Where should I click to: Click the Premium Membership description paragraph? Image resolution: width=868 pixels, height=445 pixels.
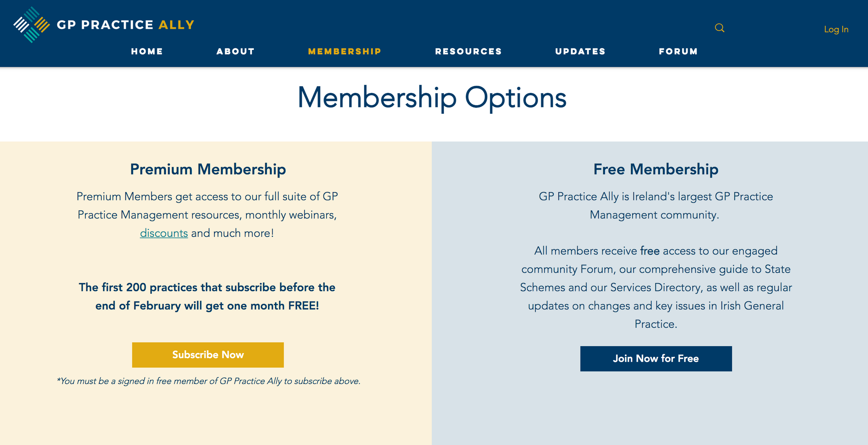pos(208,214)
